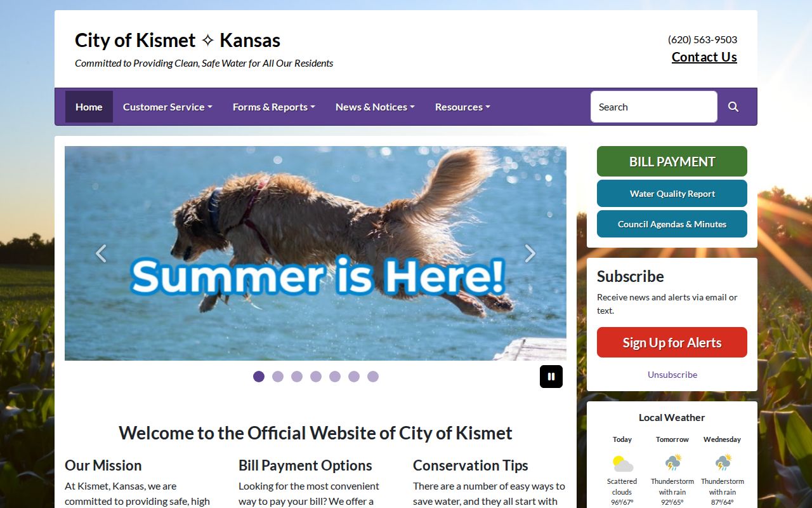Viewport: 812px width, 508px height.
Task: Select the fourth carousel dot
Action: pyautogui.click(x=316, y=377)
